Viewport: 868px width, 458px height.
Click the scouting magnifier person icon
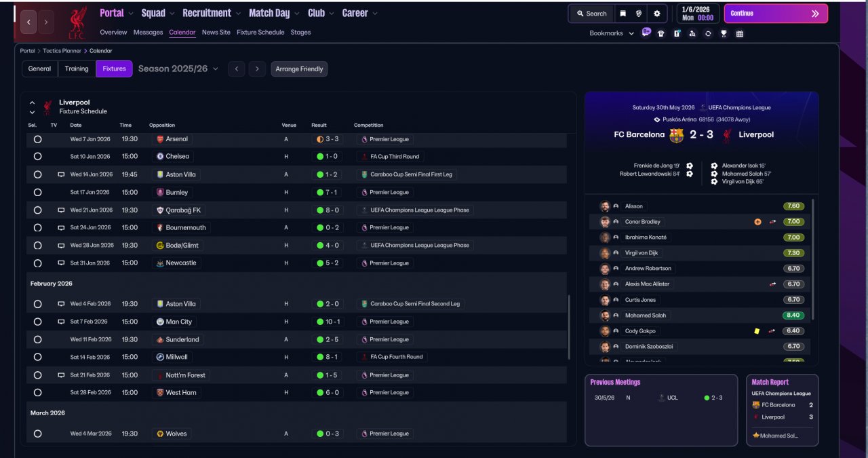click(692, 33)
